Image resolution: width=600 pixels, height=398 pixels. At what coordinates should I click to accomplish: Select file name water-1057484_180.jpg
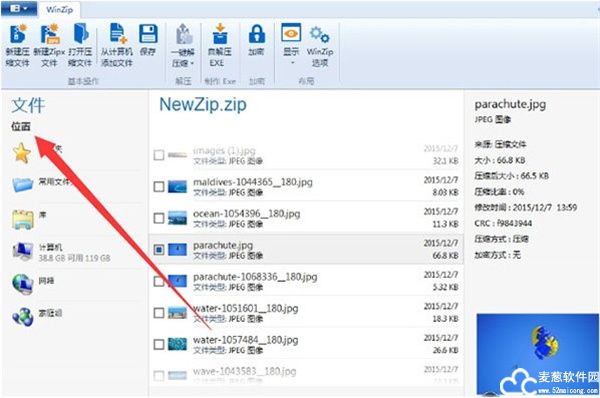click(x=246, y=340)
